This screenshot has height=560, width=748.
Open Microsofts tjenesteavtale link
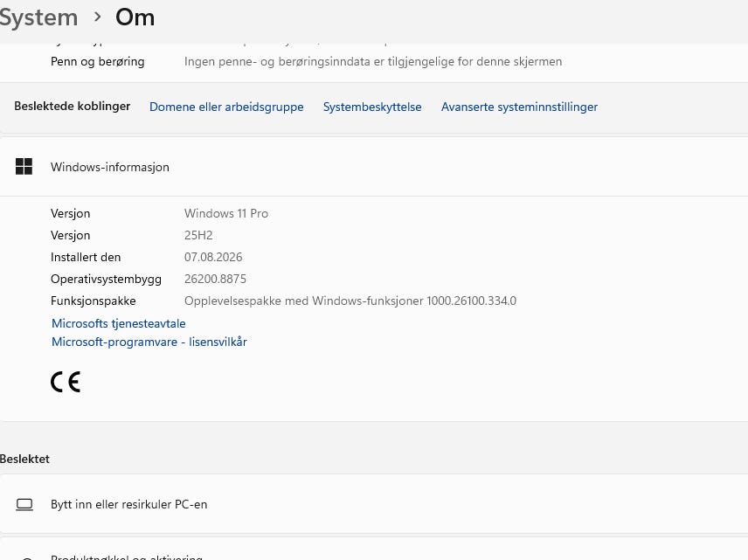pos(118,323)
